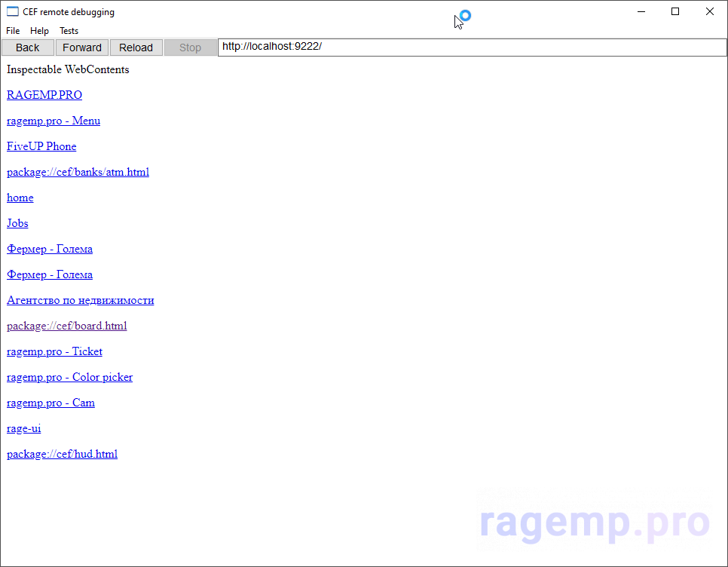Open the Агентство по недвижимости link

(81, 300)
